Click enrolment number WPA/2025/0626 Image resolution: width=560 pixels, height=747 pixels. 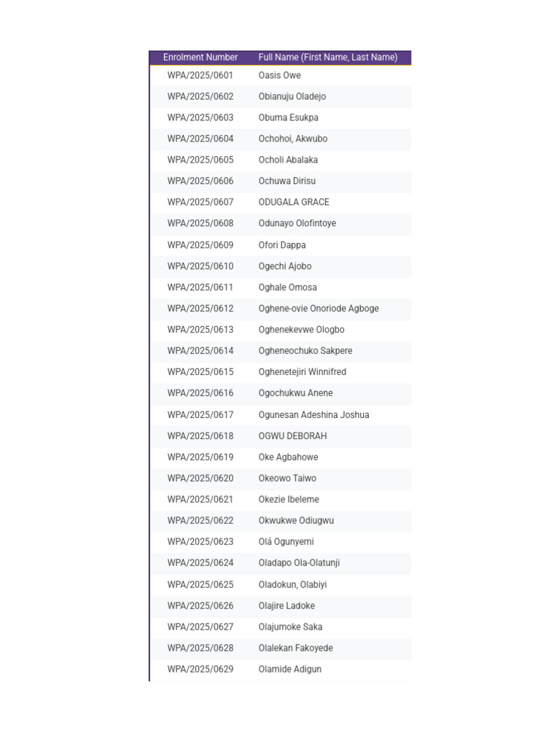pos(200,606)
